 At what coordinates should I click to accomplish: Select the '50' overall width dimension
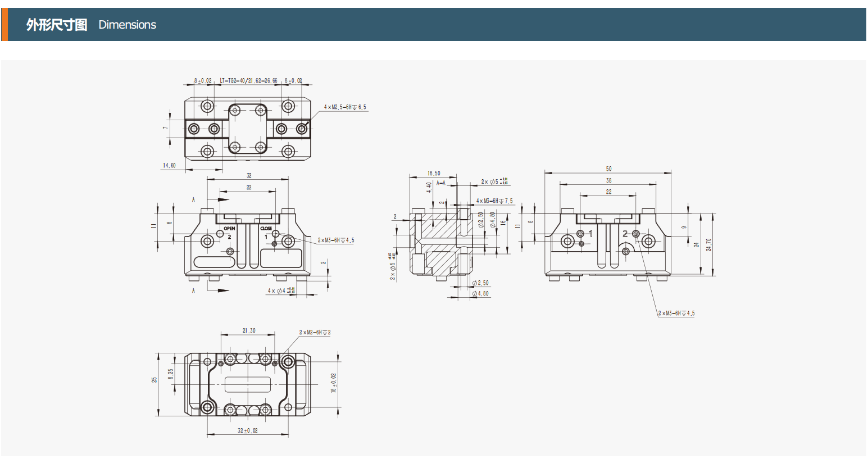coord(608,169)
